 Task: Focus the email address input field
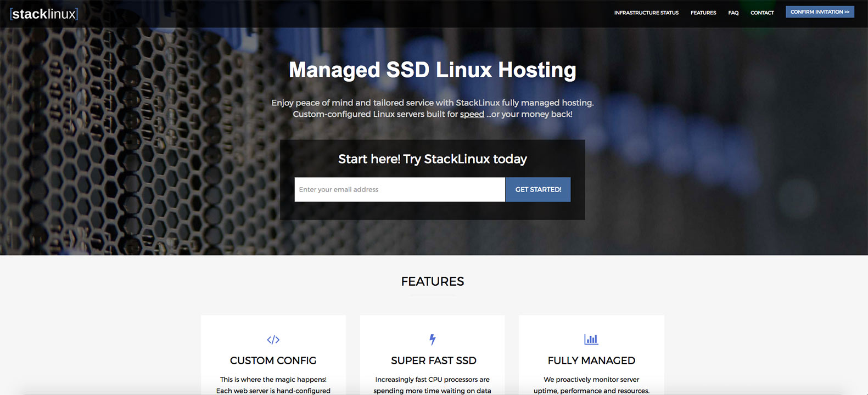(x=400, y=189)
